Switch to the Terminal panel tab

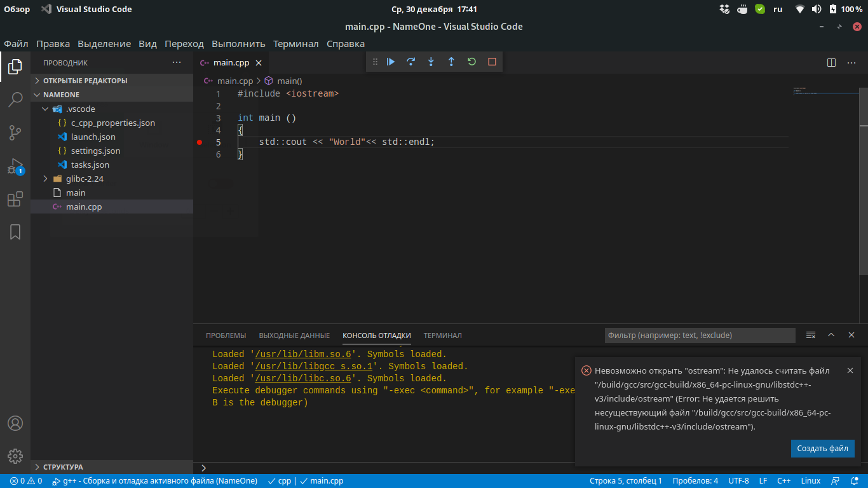tap(443, 335)
